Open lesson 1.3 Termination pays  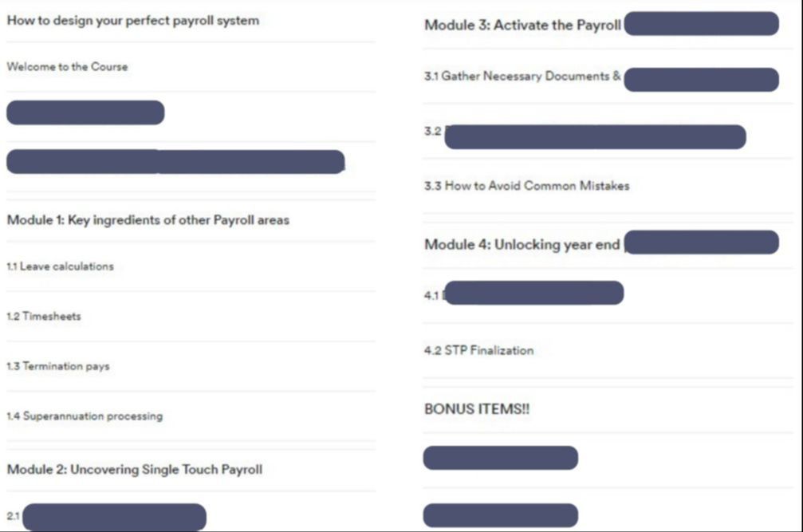(58, 366)
